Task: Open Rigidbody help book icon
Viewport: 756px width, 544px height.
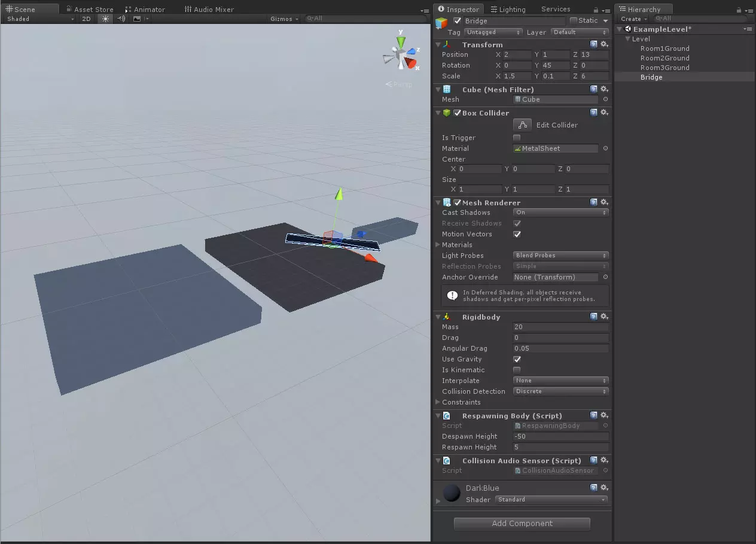Action: pos(593,317)
